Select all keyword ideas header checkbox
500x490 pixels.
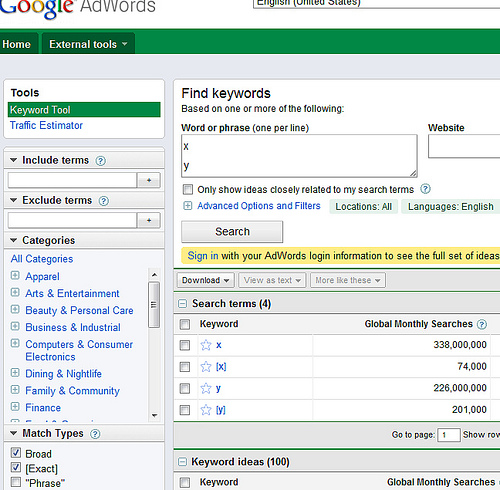(185, 482)
